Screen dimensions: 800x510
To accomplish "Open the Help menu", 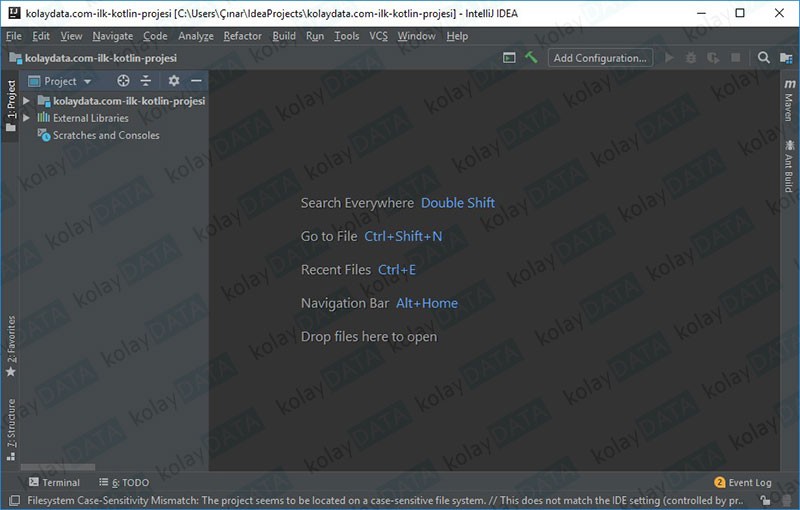I will pos(457,36).
